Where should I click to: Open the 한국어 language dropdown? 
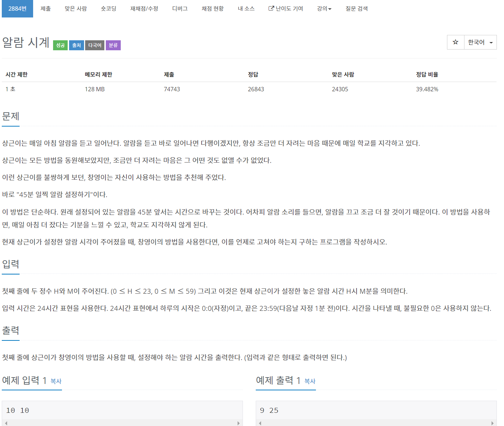480,42
